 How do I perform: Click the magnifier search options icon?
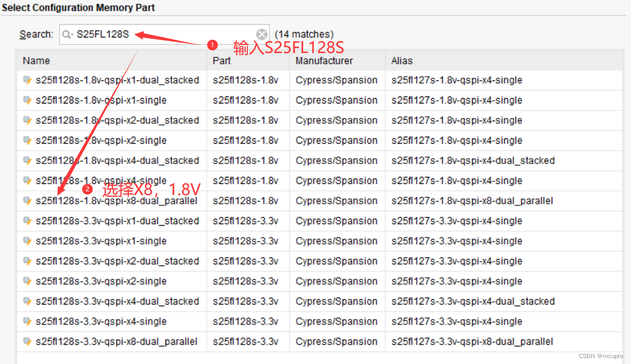coord(67,35)
